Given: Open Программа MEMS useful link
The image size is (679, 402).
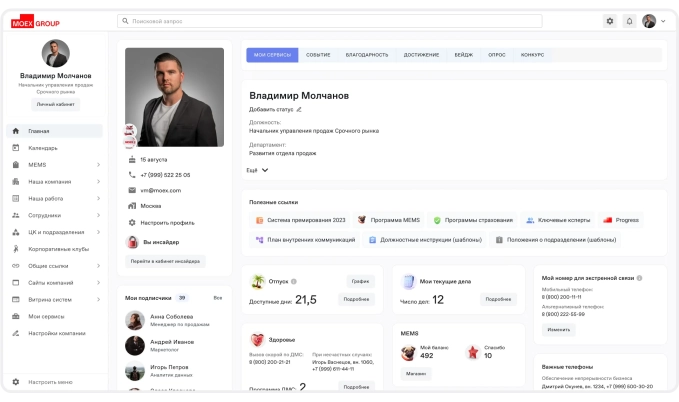Looking at the screenshot, I should pyautogui.click(x=389, y=220).
